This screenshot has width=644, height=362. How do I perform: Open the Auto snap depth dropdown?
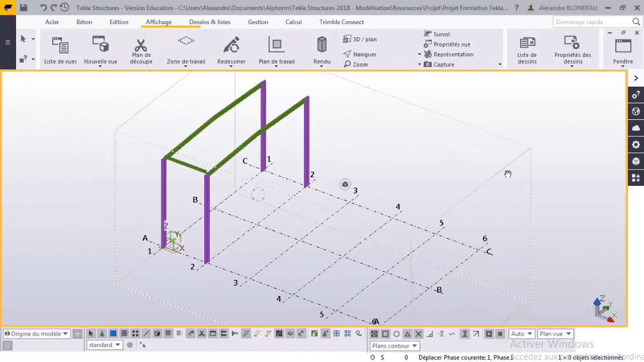(x=521, y=334)
